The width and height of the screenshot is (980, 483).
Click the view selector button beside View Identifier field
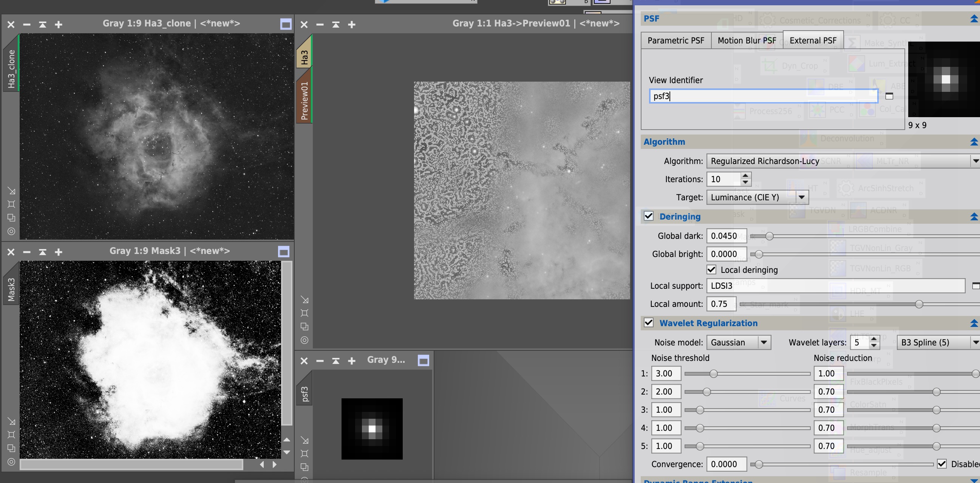tap(889, 96)
